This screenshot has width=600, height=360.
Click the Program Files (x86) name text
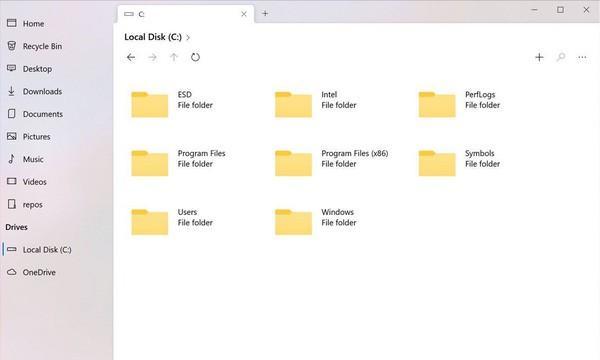click(x=355, y=153)
